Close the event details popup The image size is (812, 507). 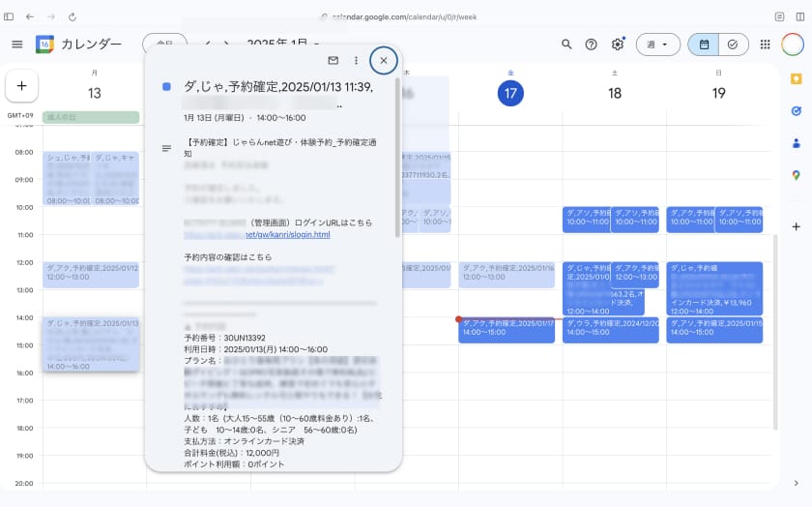click(x=384, y=60)
